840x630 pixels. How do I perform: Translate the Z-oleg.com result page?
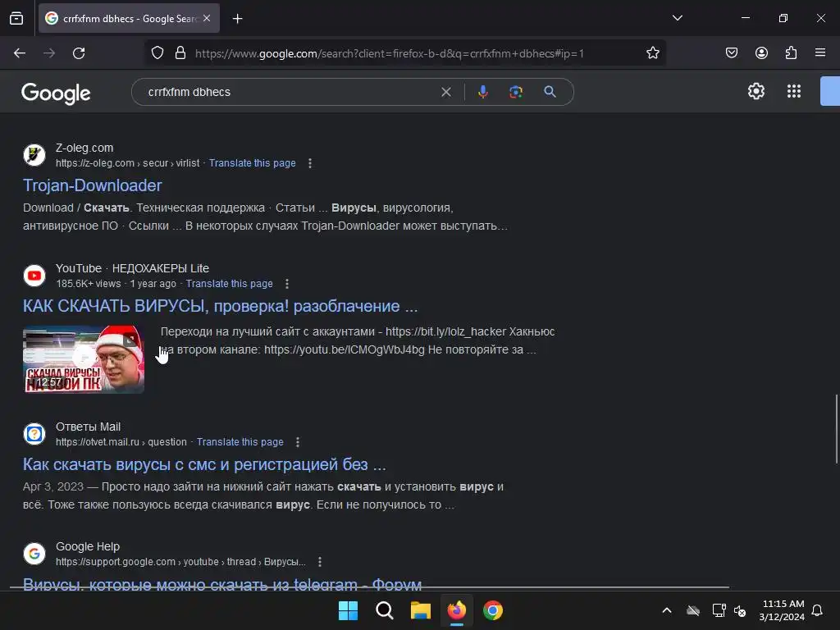(253, 163)
